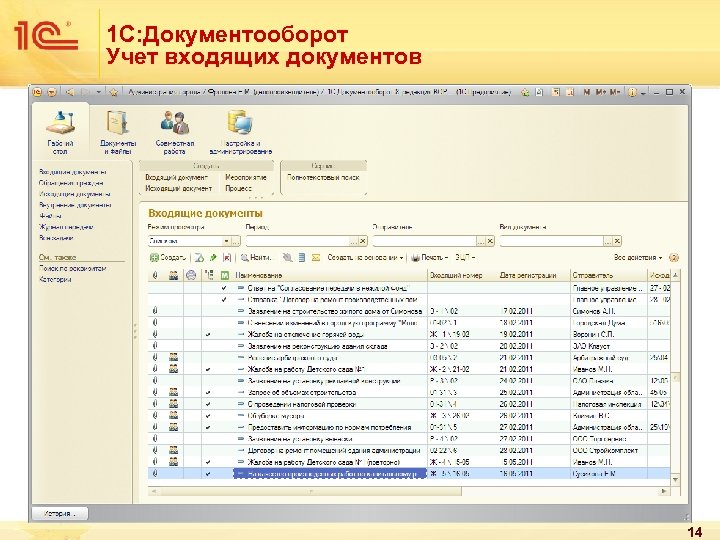The height and width of the screenshot is (540, 720).
Task: Open Категории link in left panel
Action: pyautogui.click(x=55, y=279)
